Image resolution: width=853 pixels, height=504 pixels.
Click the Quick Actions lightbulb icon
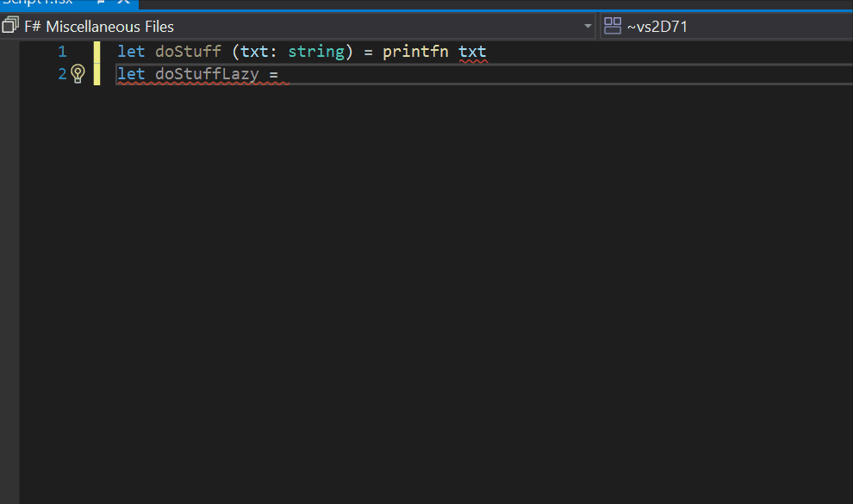pyautogui.click(x=78, y=73)
